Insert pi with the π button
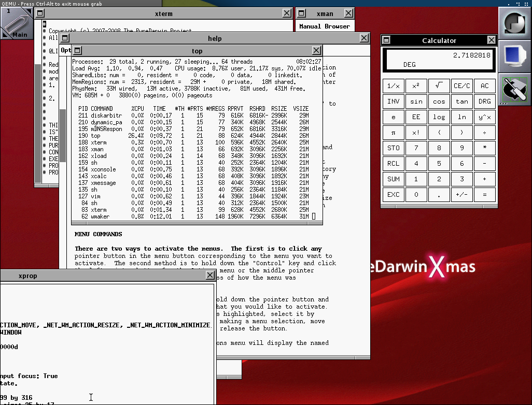The image size is (532, 405). (393, 133)
